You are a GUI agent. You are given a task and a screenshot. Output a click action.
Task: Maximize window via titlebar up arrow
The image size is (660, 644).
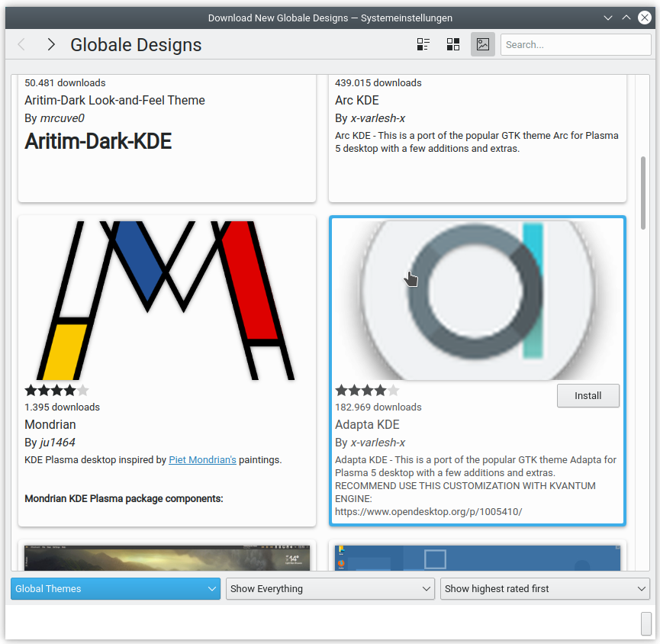[x=626, y=18]
